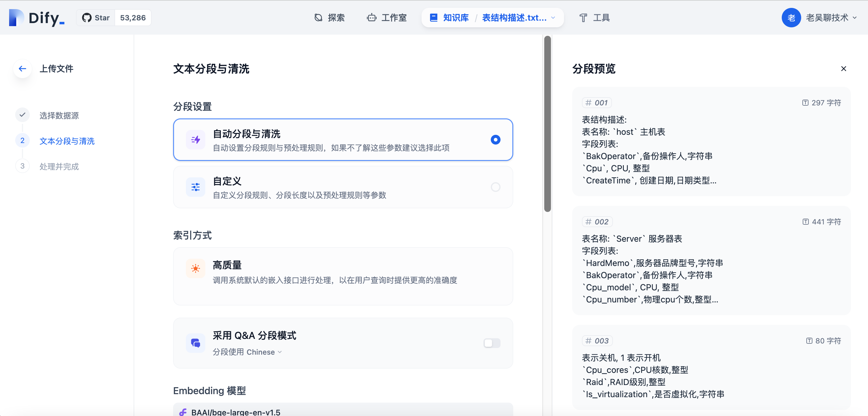Click the user avatar 老

point(791,18)
